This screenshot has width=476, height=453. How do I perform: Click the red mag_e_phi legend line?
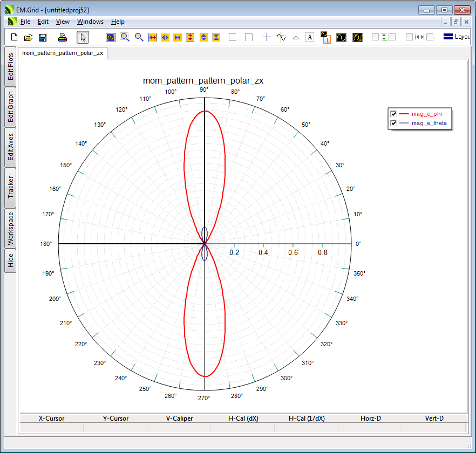point(404,114)
